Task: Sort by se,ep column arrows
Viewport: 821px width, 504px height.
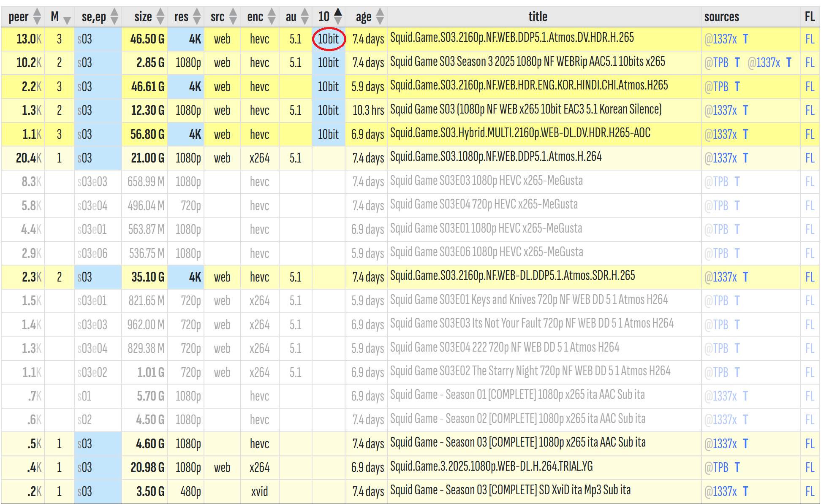Action: (114, 16)
